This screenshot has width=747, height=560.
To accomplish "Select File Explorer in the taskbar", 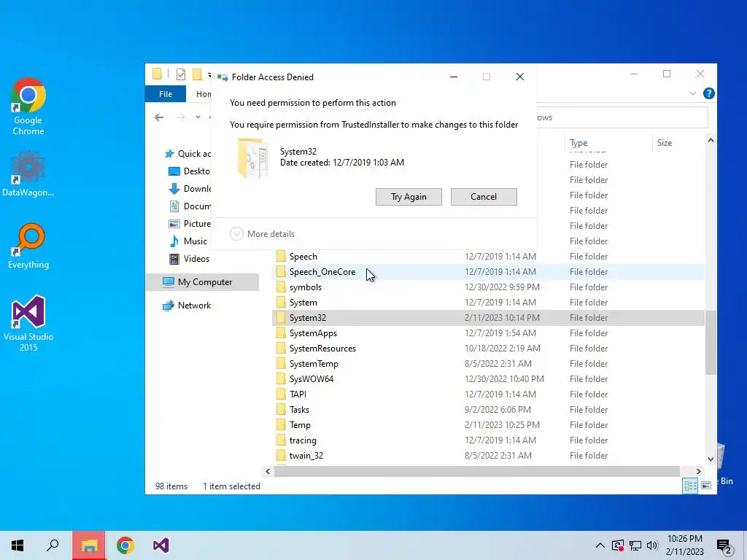I will coord(89,545).
